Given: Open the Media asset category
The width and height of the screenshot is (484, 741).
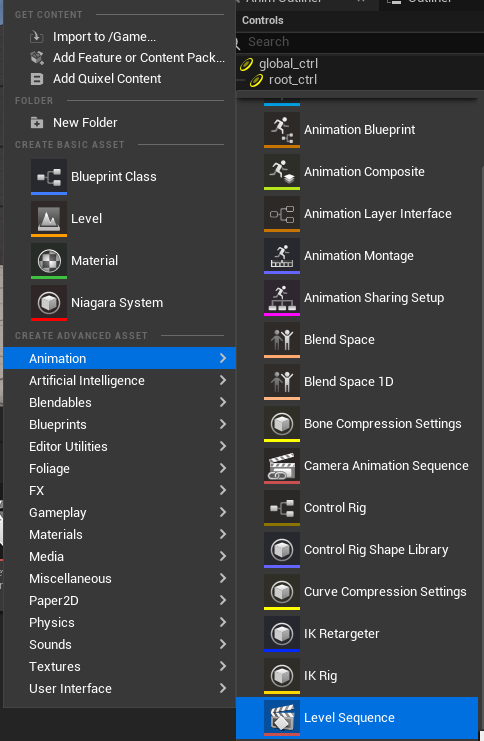Looking at the screenshot, I should coord(120,557).
